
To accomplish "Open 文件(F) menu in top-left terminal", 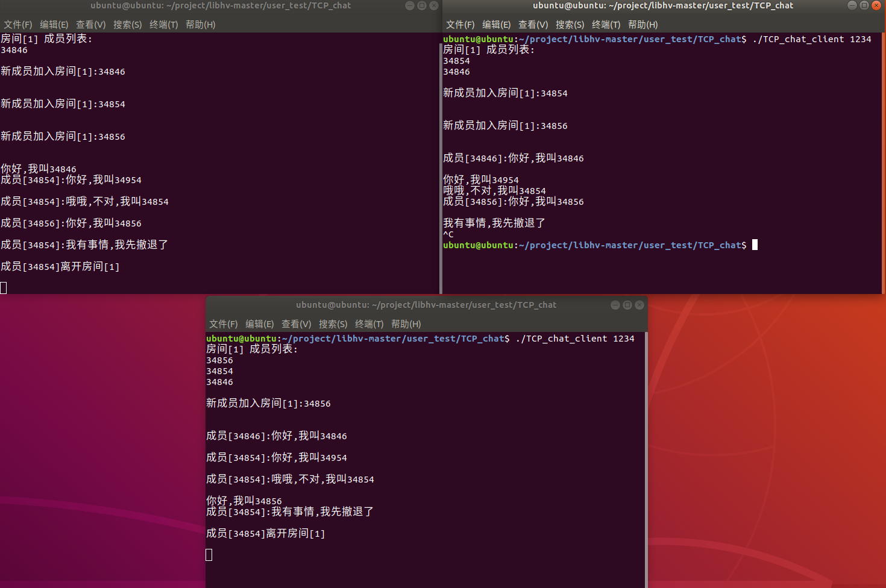I will (18, 25).
